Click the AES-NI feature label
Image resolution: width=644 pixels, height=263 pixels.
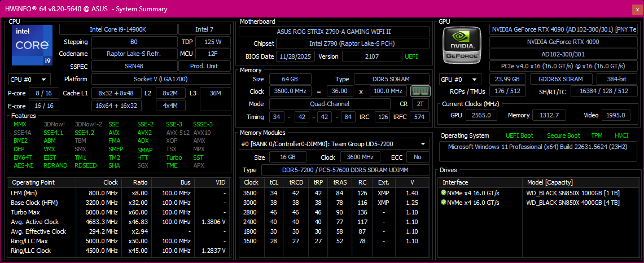coord(23,165)
